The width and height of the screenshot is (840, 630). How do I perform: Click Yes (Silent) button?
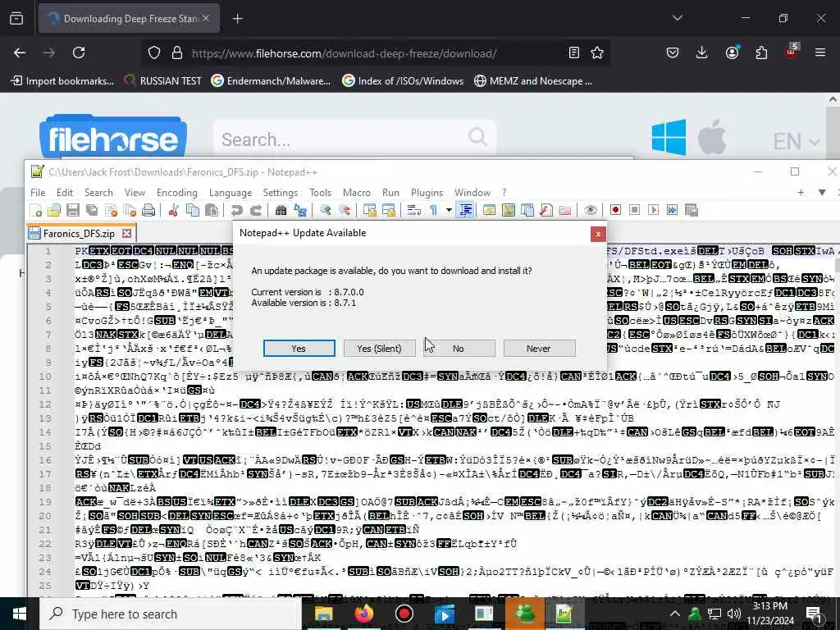(x=379, y=348)
